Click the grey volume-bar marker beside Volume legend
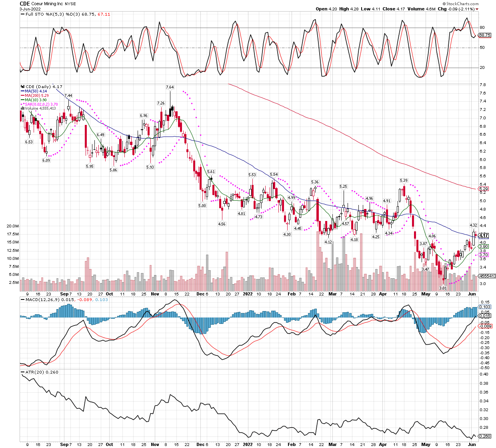 pos(22,108)
